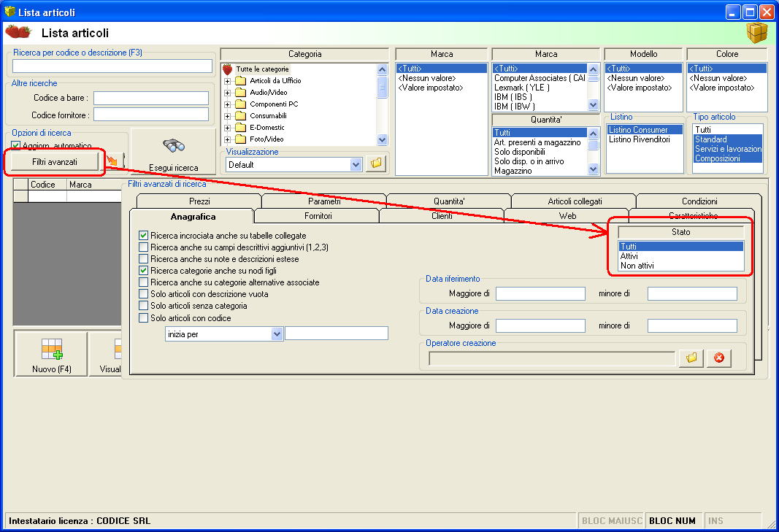Image resolution: width=779 pixels, height=532 pixels.
Task: Uncheck Ricerca categorie anche su nodi figli
Action: (144, 270)
